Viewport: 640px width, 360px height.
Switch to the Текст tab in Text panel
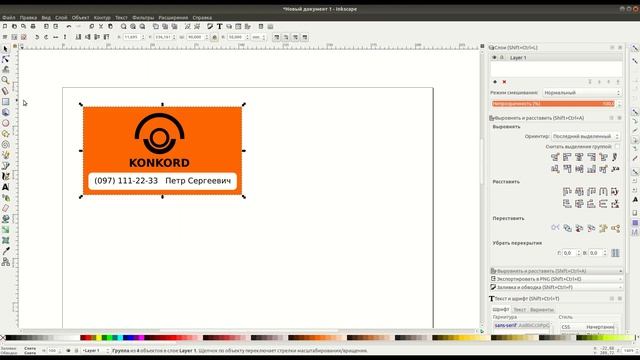[520, 310]
